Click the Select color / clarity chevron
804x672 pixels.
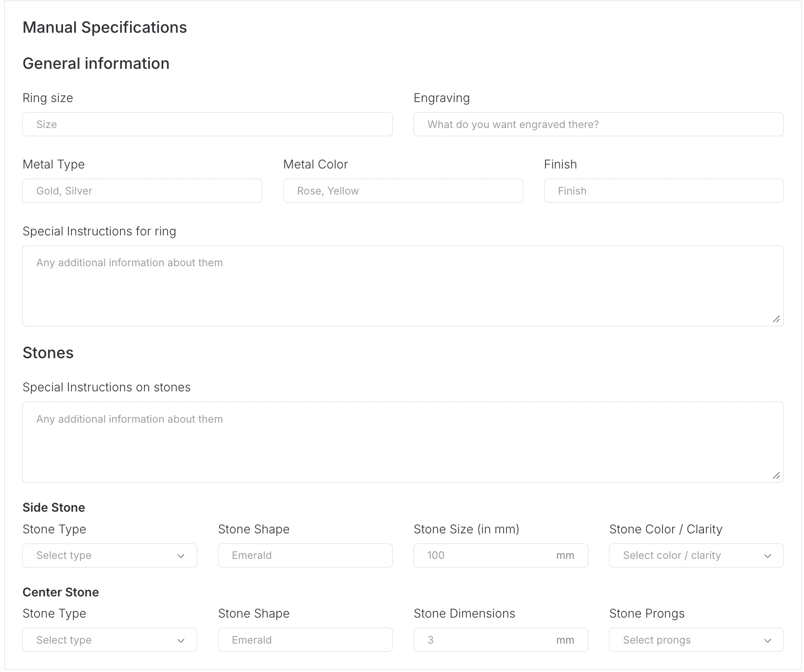[x=767, y=556]
